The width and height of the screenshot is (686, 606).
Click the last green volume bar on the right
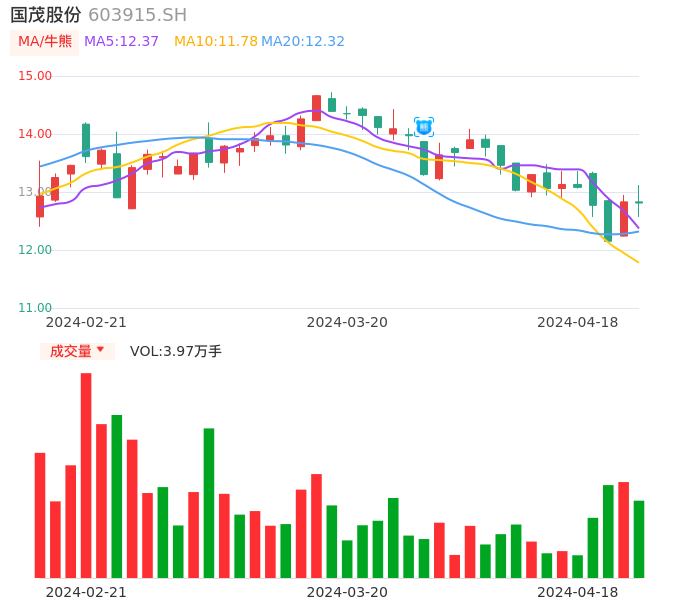pyautogui.click(x=639, y=539)
